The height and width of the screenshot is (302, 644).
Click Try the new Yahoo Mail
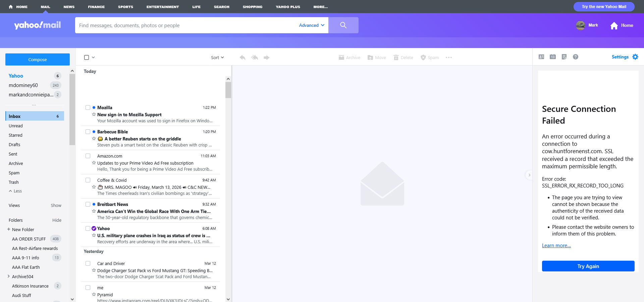[x=604, y=7]
